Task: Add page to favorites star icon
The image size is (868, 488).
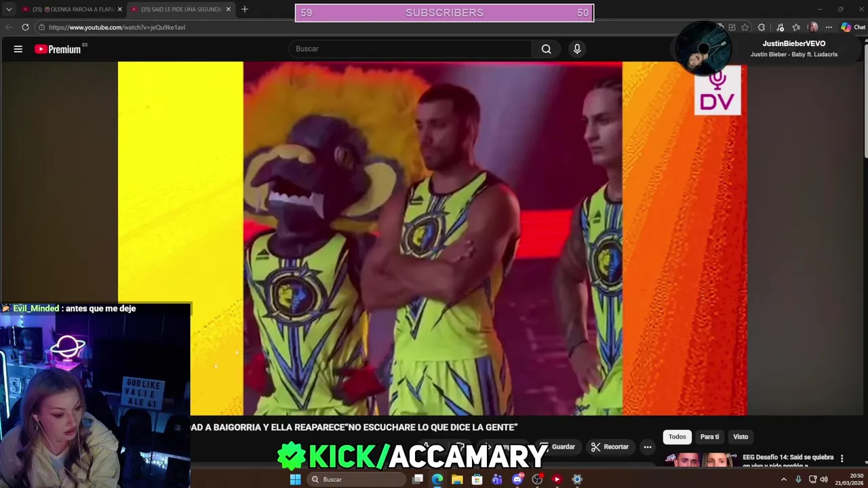Action: [x=745, y=27]
